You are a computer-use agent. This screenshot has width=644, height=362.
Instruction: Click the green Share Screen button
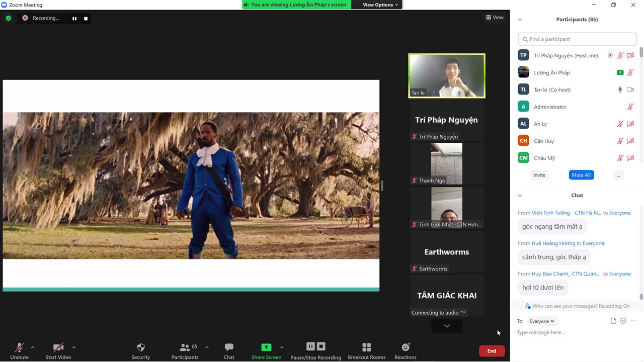266,351
